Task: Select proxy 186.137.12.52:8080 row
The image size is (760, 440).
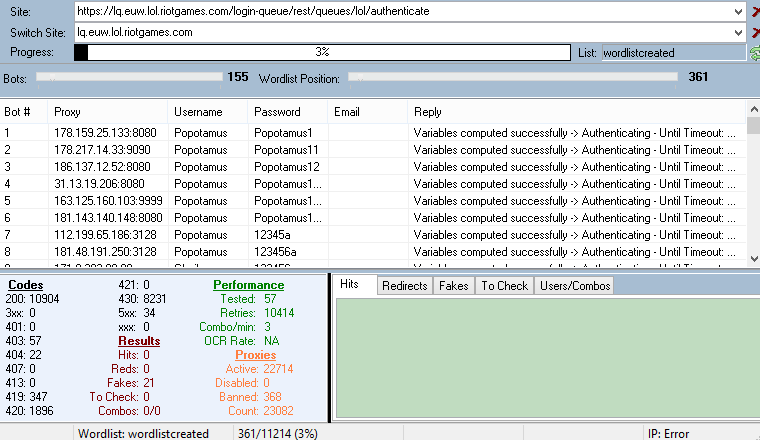Action: click(x=373, y=167)
